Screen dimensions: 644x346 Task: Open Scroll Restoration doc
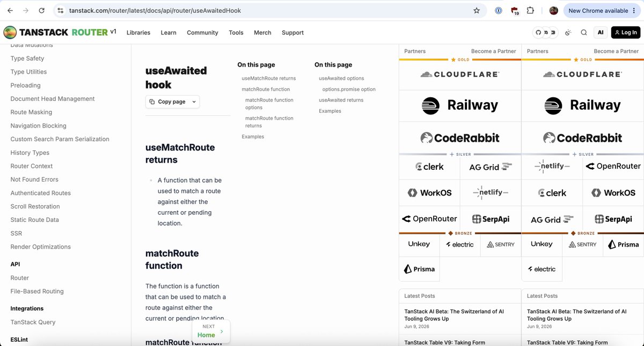[35, 206]
